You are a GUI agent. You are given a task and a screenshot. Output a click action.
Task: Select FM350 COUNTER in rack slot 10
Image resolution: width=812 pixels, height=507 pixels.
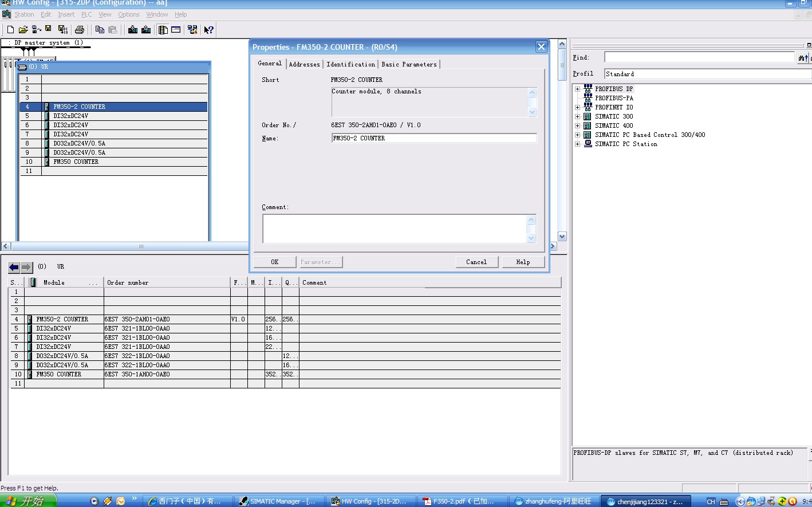113,162
